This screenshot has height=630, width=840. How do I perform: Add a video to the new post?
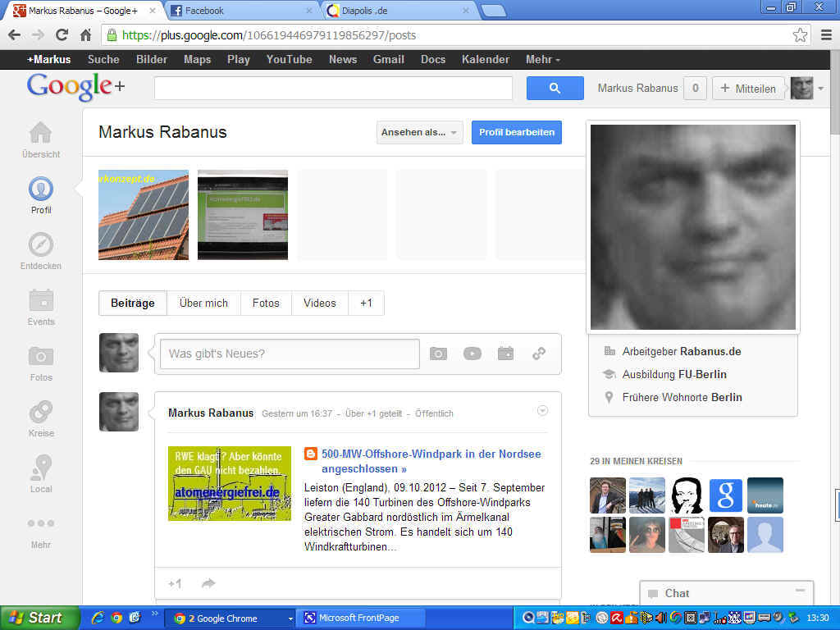(x=472, y=354)
